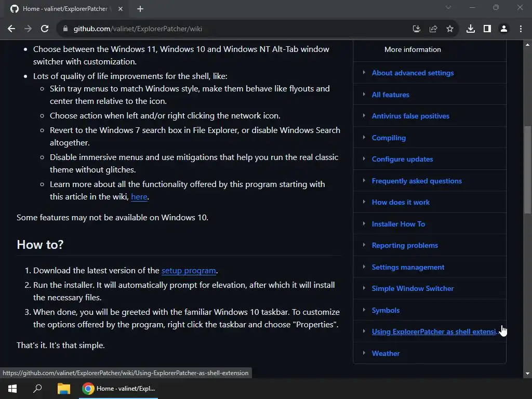Open a new tab with the plus icon

coord(140,9)
